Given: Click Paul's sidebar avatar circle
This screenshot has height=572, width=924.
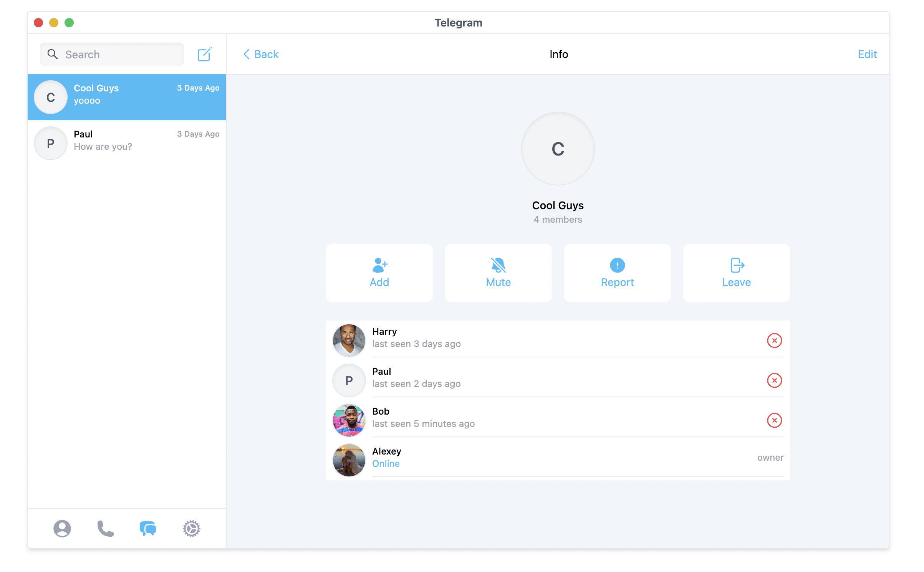Looking at the screenshot, I should pyautogui.click(x=51, y=143).
